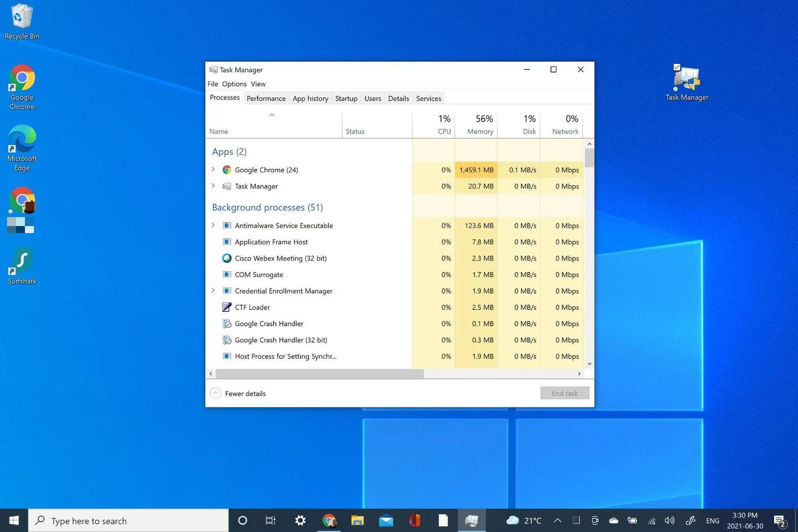Click the Credential Enrollment Manager icon
Image resolution: width=798 pixels, height=532 pixels.
227,291
